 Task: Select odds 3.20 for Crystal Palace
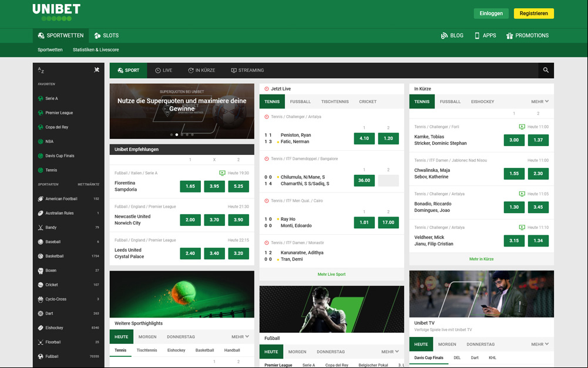[238, 254]
